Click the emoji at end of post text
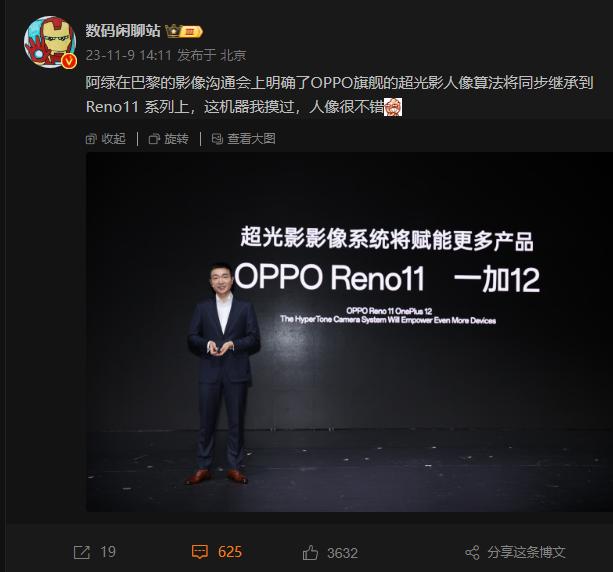613x572 pixels. (393, 107)
